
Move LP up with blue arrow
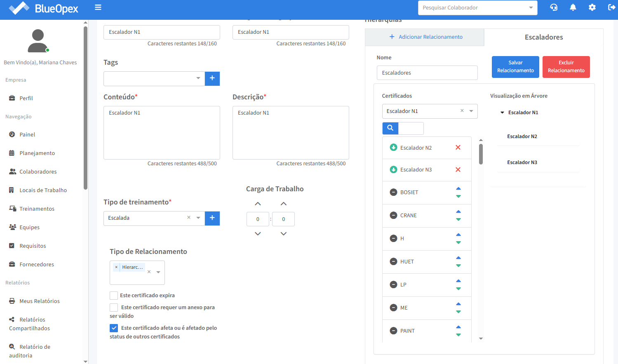click(458, 281)
